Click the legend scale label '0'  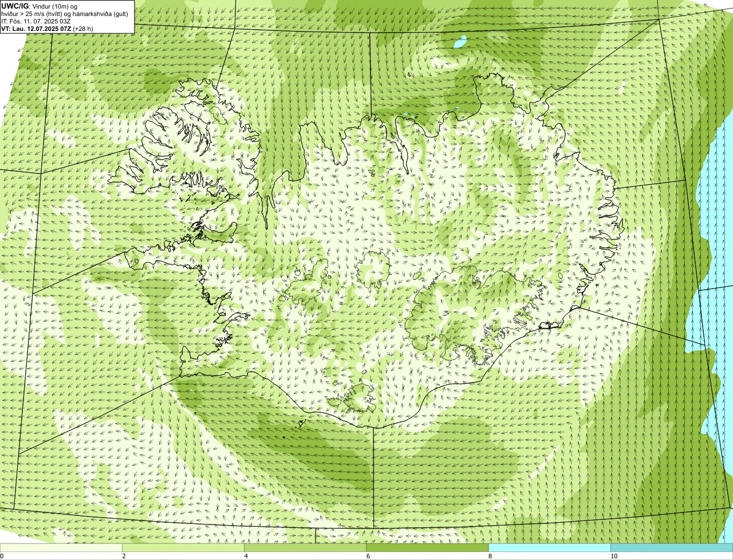[2, 556]
